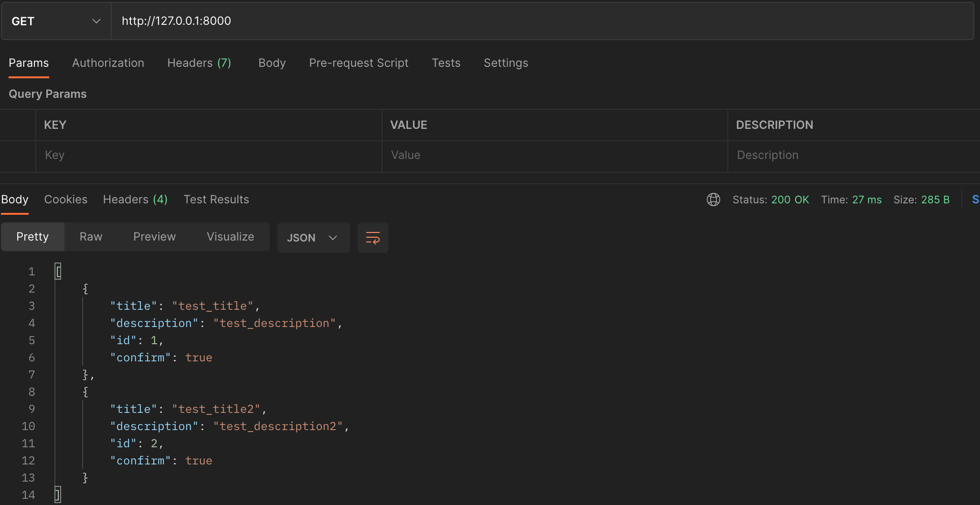This screenshot has width=980, height=505.
Task: Click the "test_description" value on line 4
Action: pyautogui.click(x=275, y=323)
